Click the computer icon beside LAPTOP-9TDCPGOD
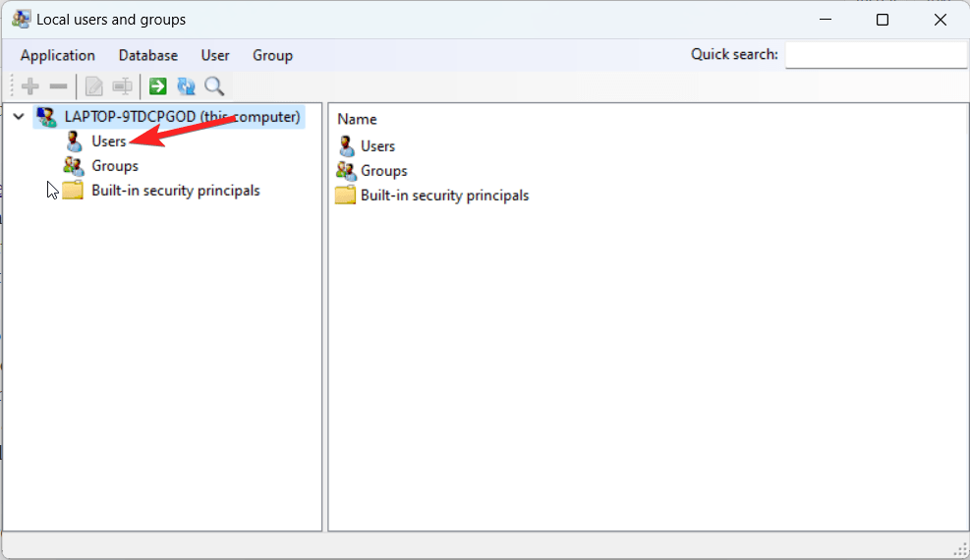970x560 pixels. 46,117
